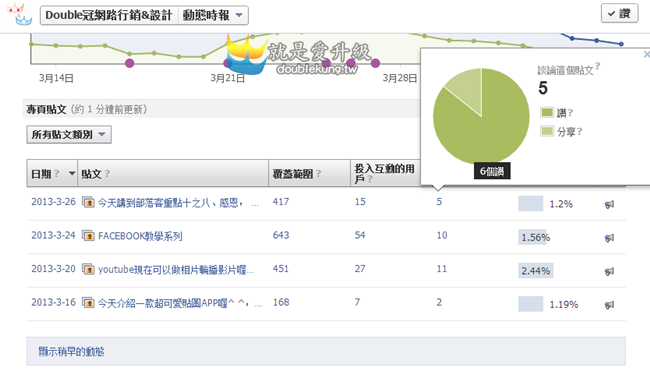Open post 今天講到部落客重點十之八

click(178, 203)
